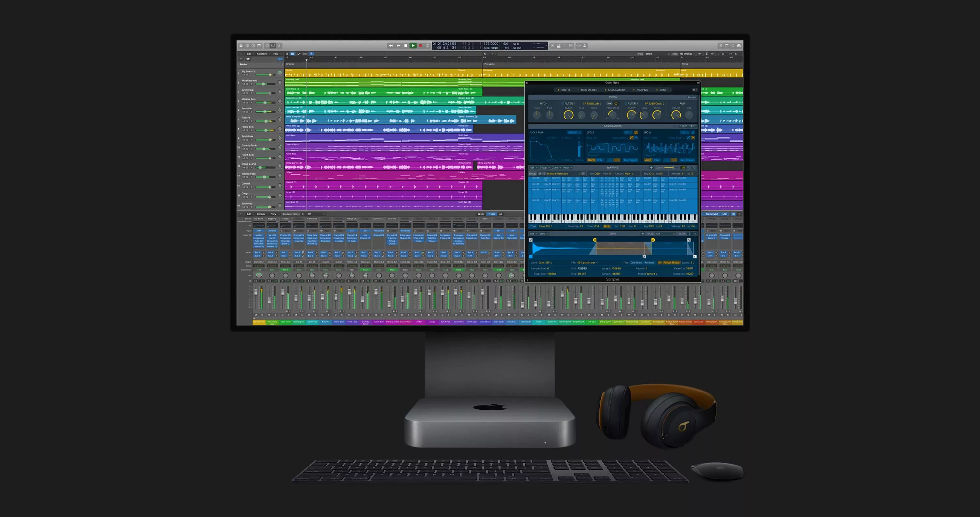
Task: Click the duplicate track icon
Action: coord(248,59)
